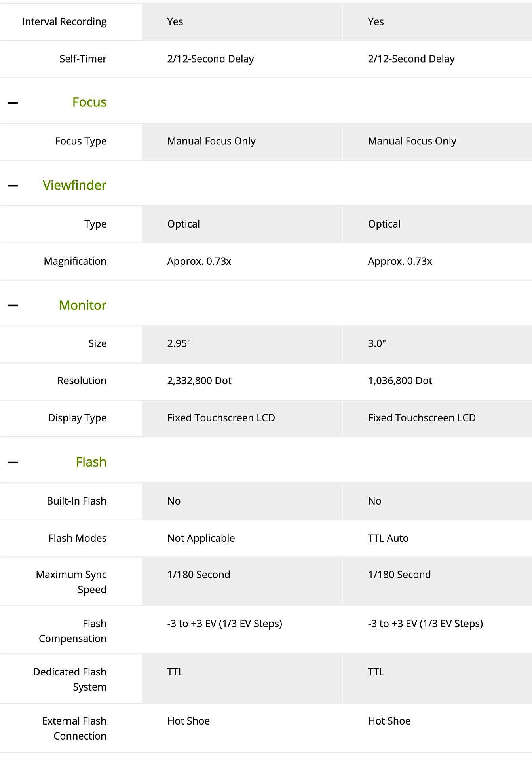This screenshot has height=757, width=532.
Task: Click the Not Applicable flash modes value
Action: pyautogui.click(x=201, y=538)
